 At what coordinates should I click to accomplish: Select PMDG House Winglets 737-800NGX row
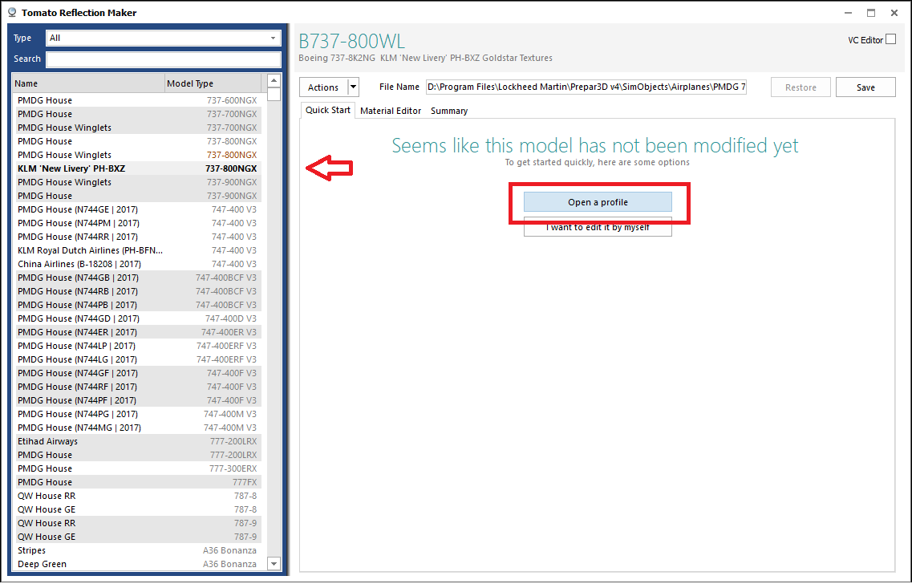pos(137,155)
